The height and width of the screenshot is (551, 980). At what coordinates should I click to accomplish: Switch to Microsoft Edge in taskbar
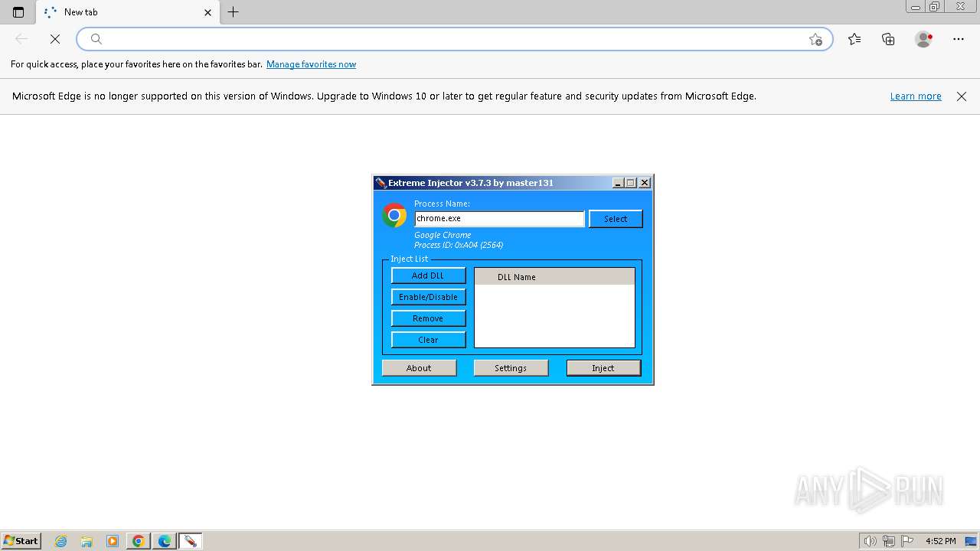click(x=165, y=541)
